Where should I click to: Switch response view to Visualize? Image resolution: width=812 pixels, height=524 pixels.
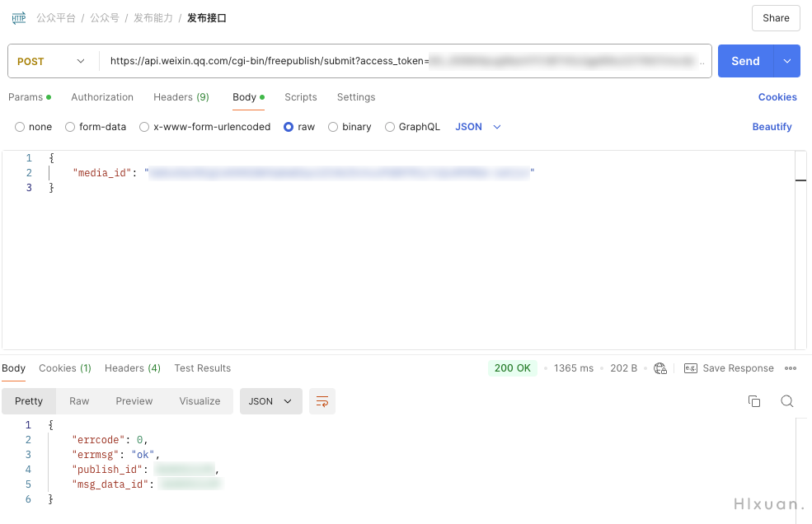pyautogui.click(x=199, y=401)
